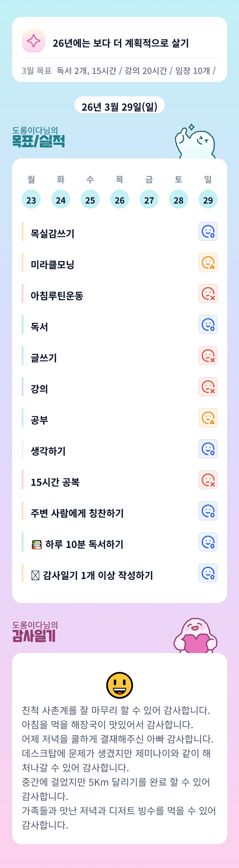Open the 하루 10분 독서하기 goal
Screen dimensions: 239x868
84,544
